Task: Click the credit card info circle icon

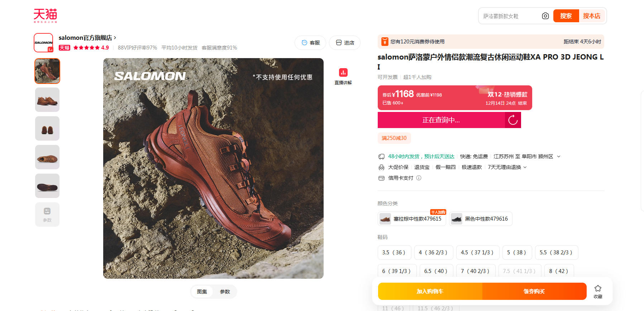Action: pyautogui.click(x=419, y=178)
